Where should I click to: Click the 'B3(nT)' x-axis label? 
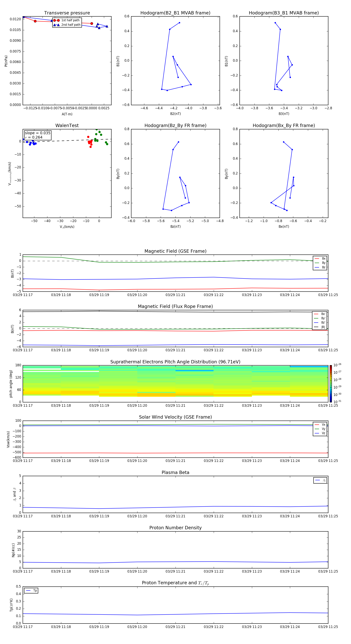pyautogui.click(x=284, y=114)
